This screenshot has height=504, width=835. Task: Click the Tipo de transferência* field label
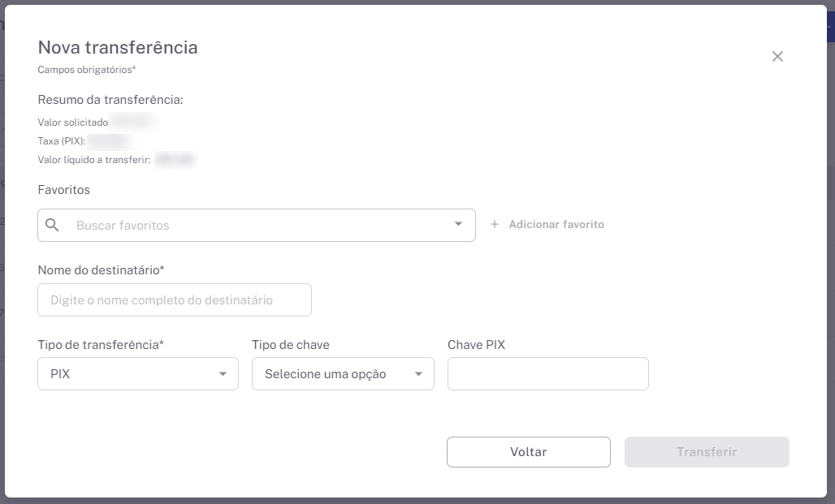click(101, 345)
